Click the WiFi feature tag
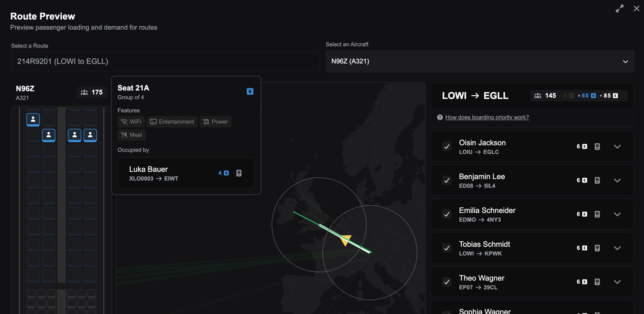The height and width of the screenshot is (314, 644). [131, 122]
